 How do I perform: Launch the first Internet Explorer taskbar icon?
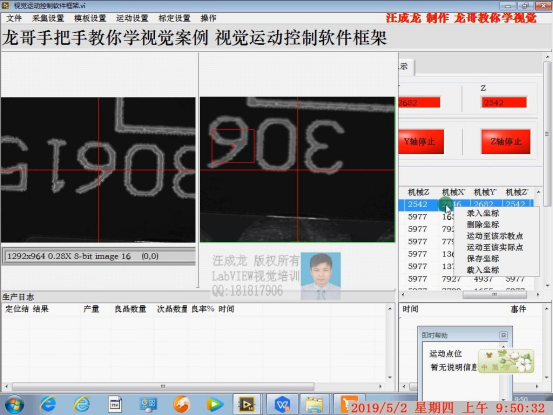(x=48, y=404)
